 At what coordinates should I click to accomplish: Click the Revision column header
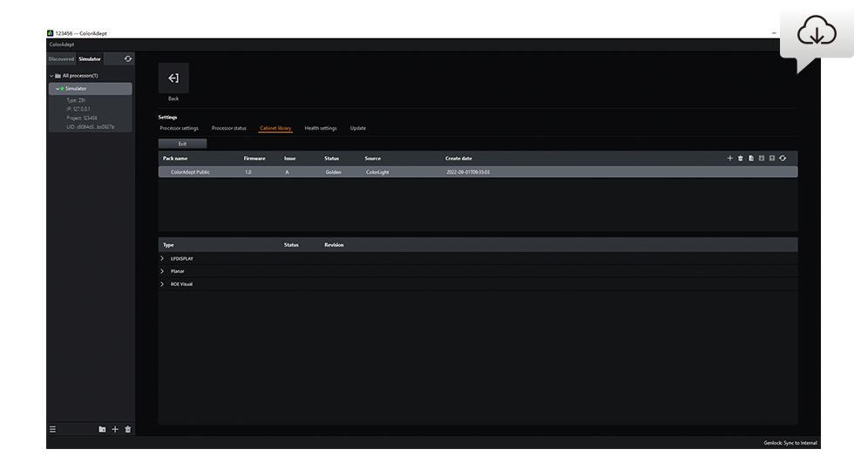[x=334, y=245]
